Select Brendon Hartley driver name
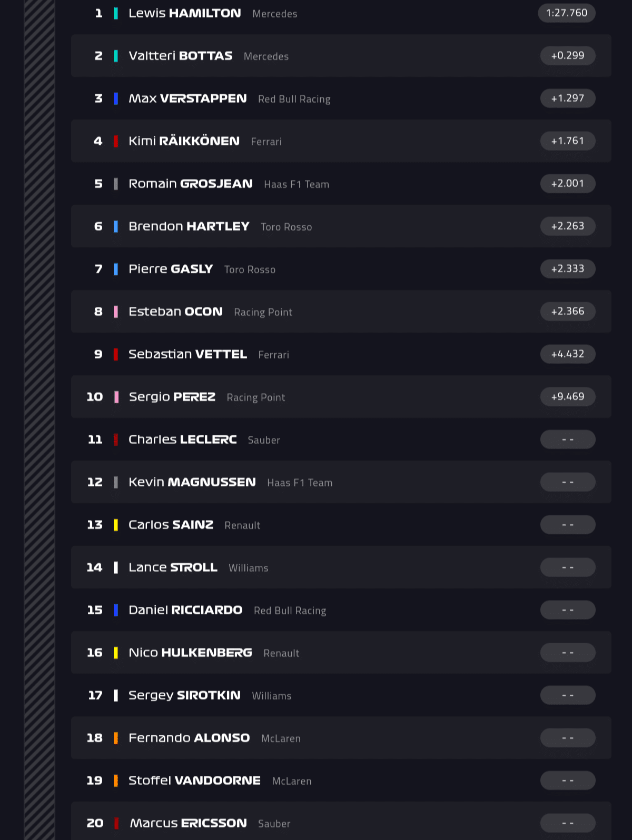 pyautogui.click(x=189, y=226)
